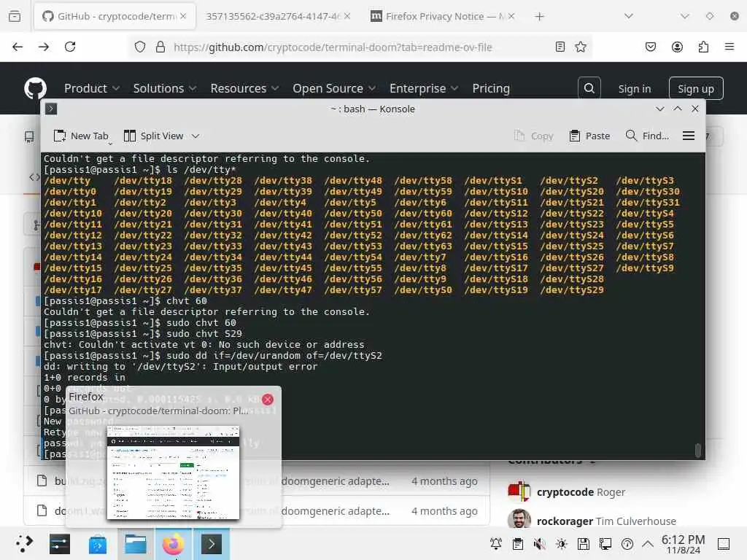Open tracking protection shield icon
This screenshot has height=560, width=747.
(139, 47)
